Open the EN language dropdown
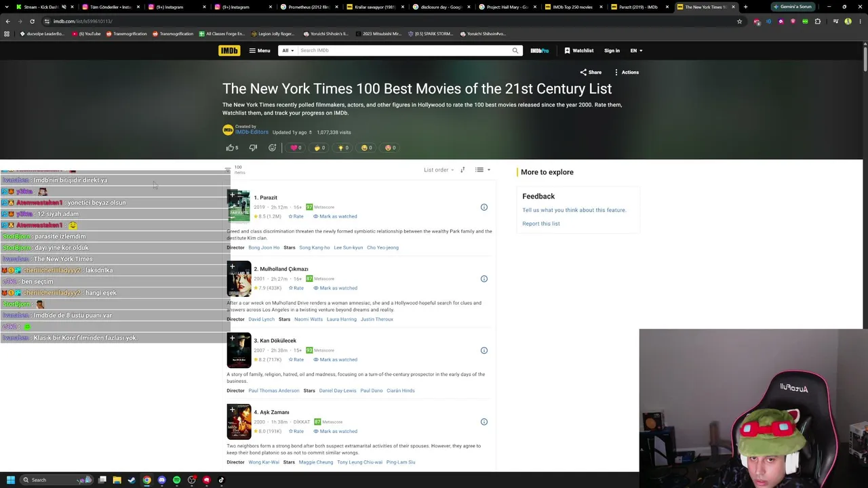The image size is (868, 488). tap(636, 50)
